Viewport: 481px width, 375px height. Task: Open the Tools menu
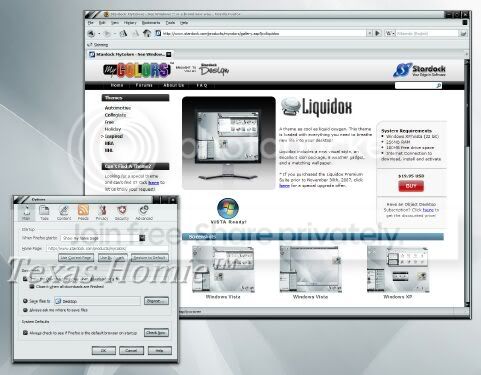coord(170,23)
